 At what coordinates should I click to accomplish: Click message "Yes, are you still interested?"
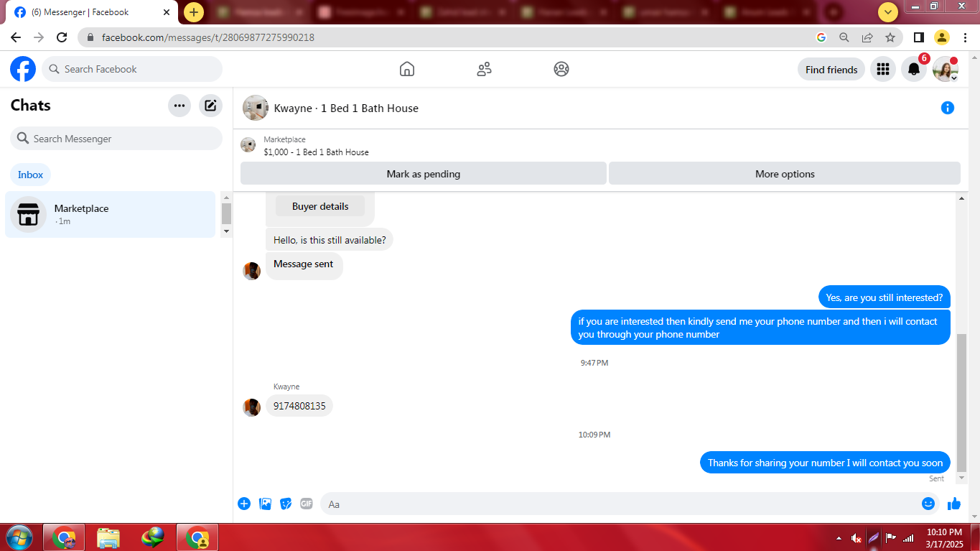pos(885,297)
